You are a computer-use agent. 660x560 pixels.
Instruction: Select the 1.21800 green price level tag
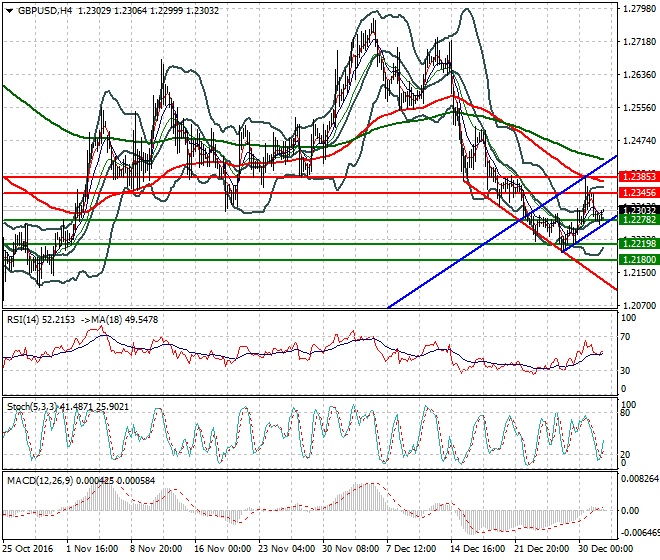638,259
